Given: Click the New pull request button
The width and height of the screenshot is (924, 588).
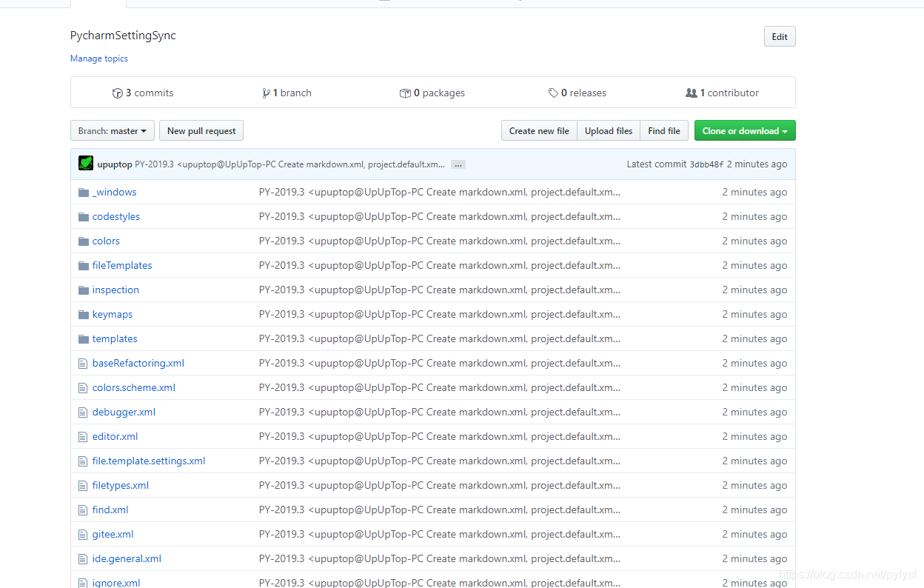Looking at the screenshot, I should pos(201,131).
